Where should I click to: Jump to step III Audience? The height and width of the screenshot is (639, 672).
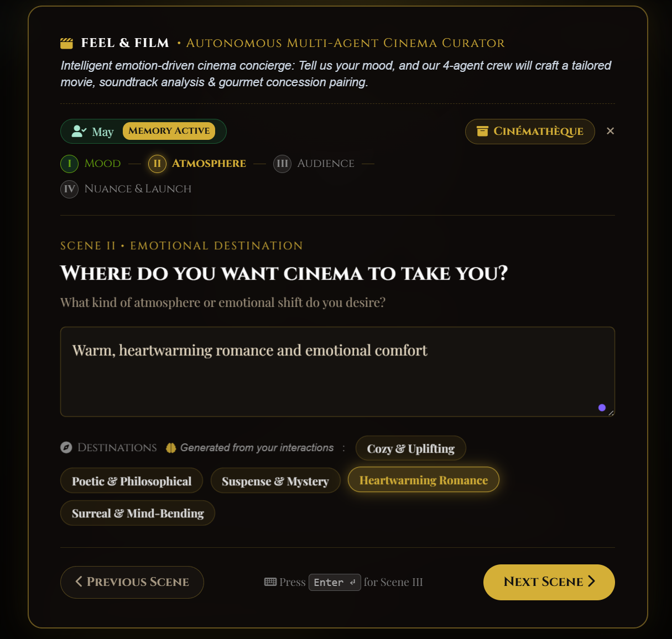[314, 164]
